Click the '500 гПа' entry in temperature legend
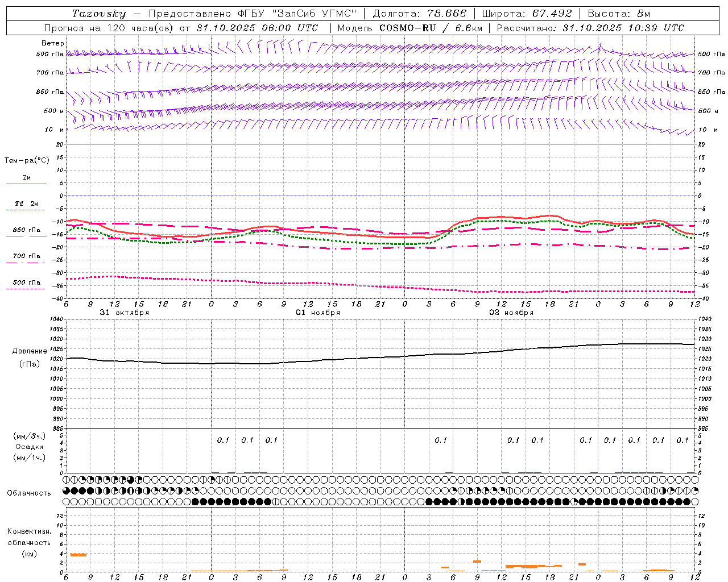Screen dimensions: 728x582 [27, 282]
